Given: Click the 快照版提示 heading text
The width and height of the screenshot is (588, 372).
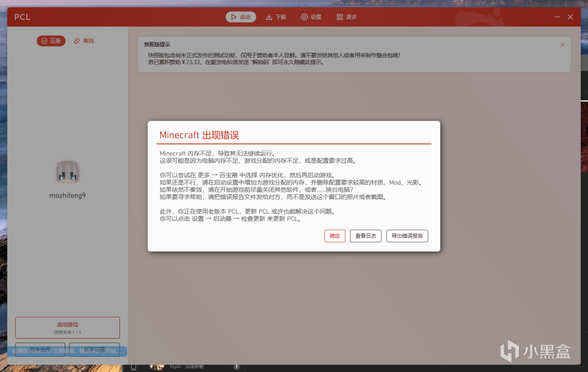Looking at the screenshot, I should click(157, 45).
